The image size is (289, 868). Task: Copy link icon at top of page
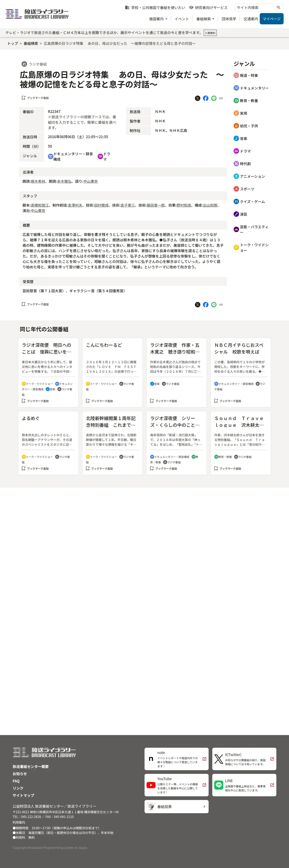[221, 98]
